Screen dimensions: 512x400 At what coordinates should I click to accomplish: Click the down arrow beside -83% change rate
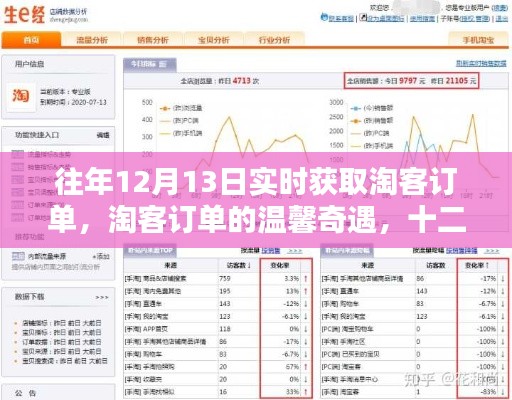(503, 392)
